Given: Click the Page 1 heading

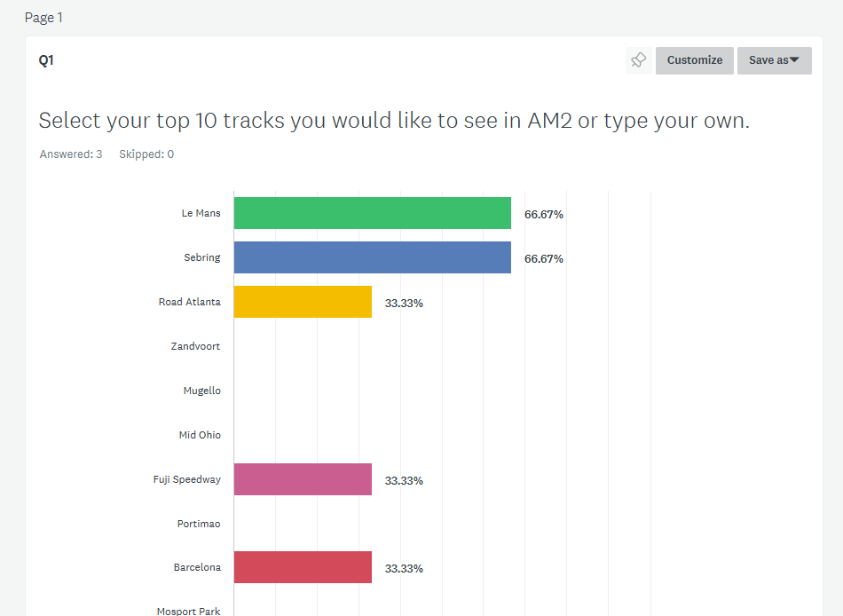Looking at the screenshot, I should 43,18.
